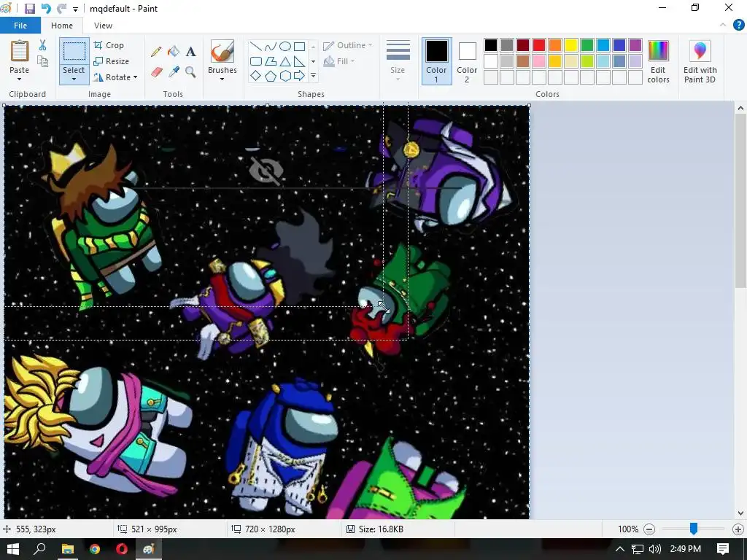Image resolution: width=747 pixels, height=560 pixels.
Task: Open taskbar Search
Action: pyautogui.click(x=40, y=549)
